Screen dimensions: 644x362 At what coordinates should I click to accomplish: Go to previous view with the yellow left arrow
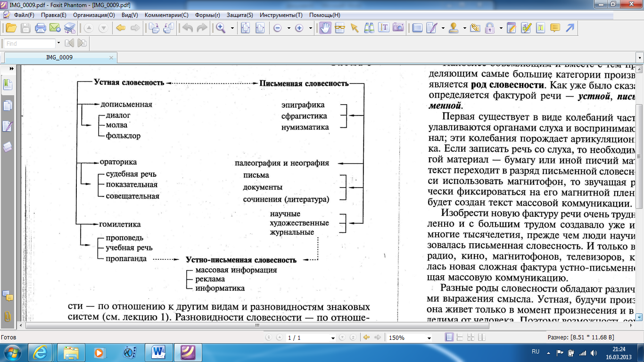tap(121, 28)
